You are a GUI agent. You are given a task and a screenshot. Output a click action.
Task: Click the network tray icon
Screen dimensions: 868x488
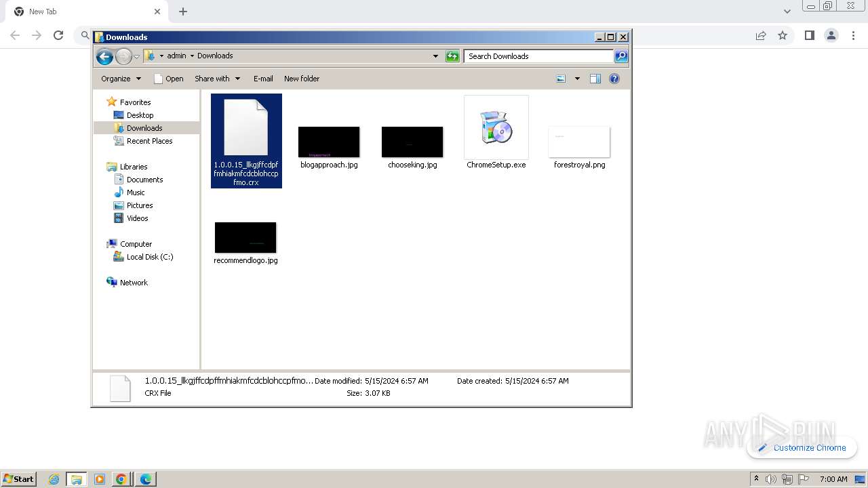click(x=787, y=479)
